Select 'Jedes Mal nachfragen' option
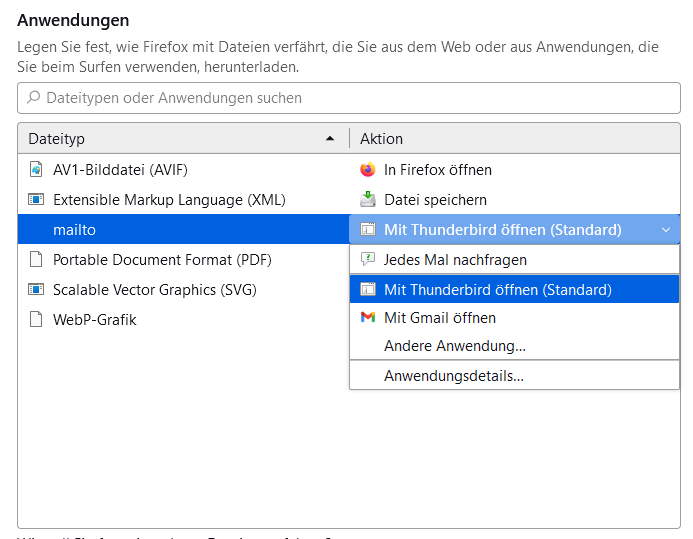Image resolution: width=693 pixels, height=539 pixels. pos(455,260)
